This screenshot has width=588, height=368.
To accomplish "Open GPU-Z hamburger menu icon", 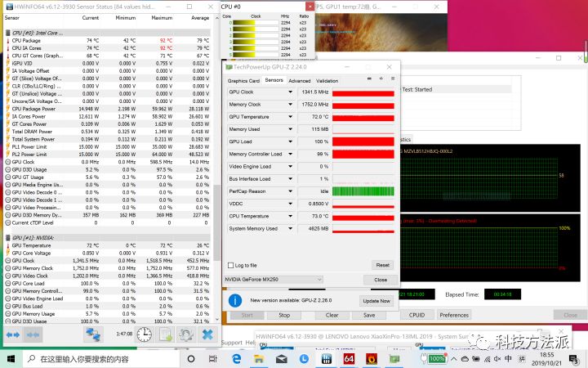I will (x=393, y=79).
